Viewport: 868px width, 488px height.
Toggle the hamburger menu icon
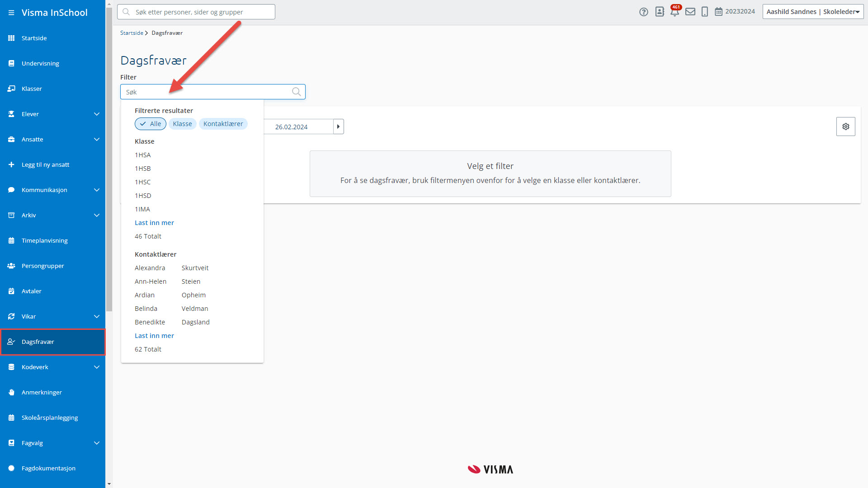pos(11,13)
